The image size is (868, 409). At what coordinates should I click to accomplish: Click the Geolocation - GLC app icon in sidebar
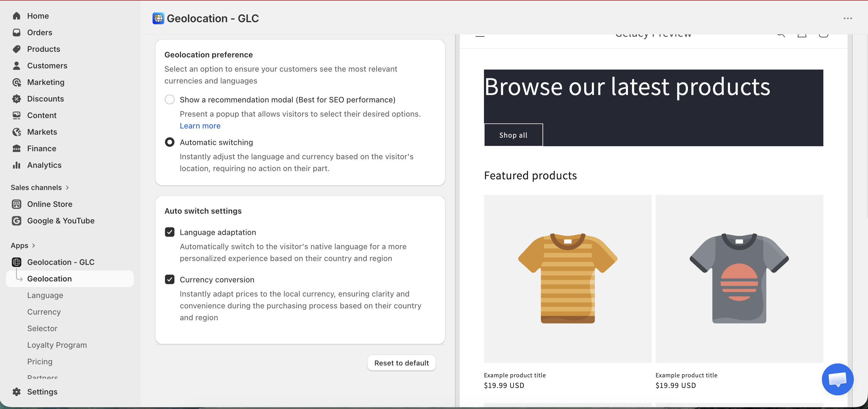point(17,262)
